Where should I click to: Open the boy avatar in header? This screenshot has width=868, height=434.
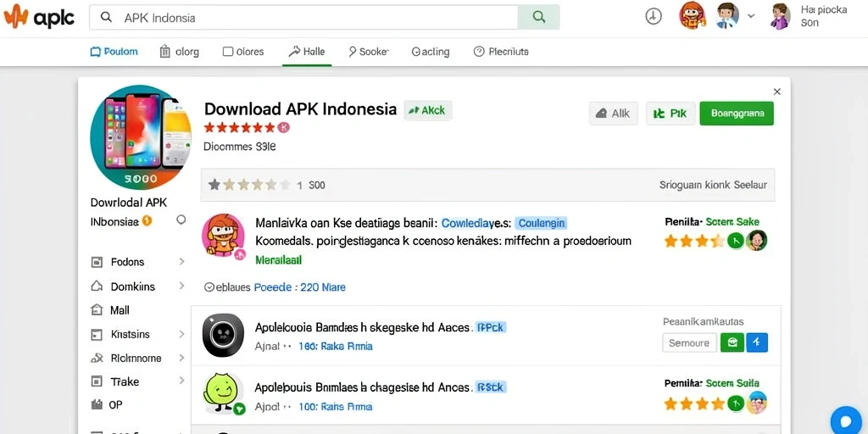coord(726,15)
